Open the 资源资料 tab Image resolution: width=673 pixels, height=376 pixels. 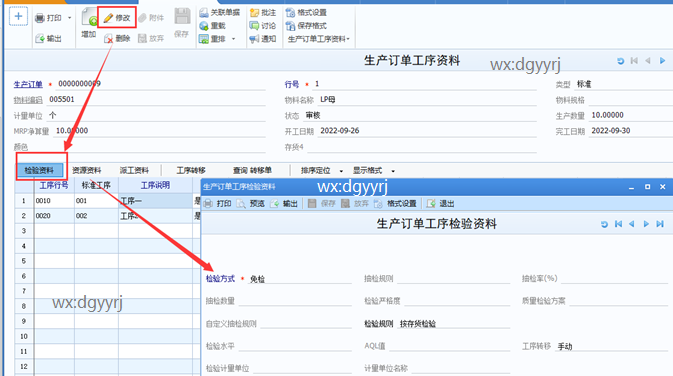coord(87,170)
